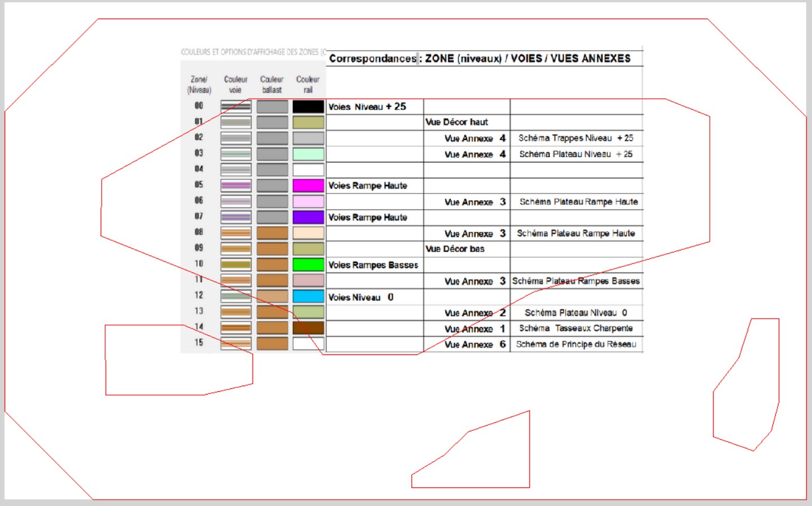
Task: Click the "Couleur rail" column header
Action: click(x=308, y=84)
